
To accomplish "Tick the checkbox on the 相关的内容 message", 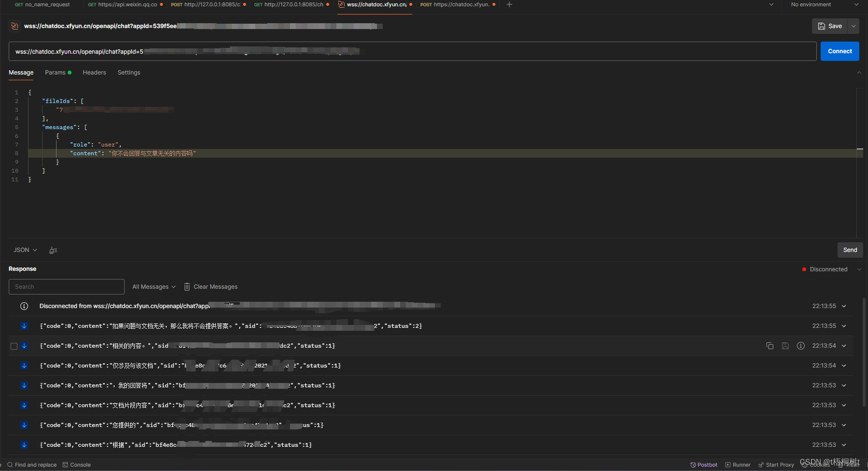I will pyautogui.click(x=14, y=346).
